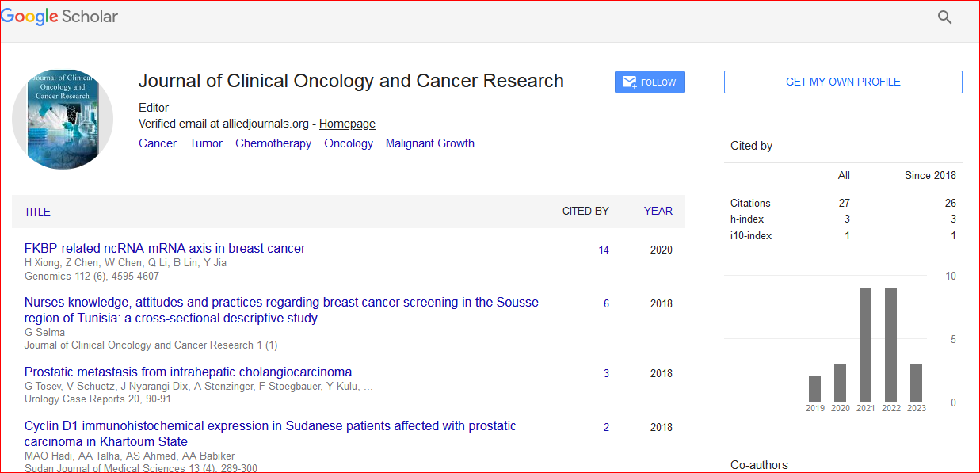Select the Malignant Growth topic tag
Viewport: 980px width, 473px height.
(x=429, y=143)
